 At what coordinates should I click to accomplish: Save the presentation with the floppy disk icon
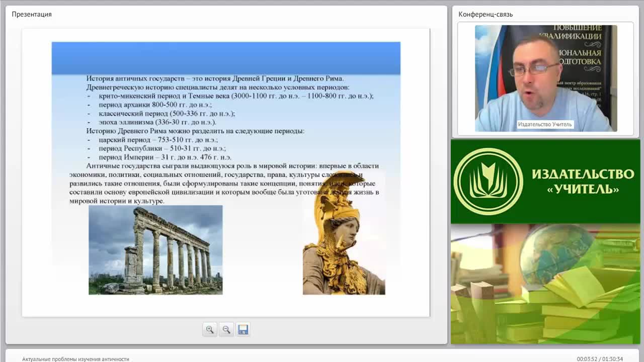(x=243, y=329)
